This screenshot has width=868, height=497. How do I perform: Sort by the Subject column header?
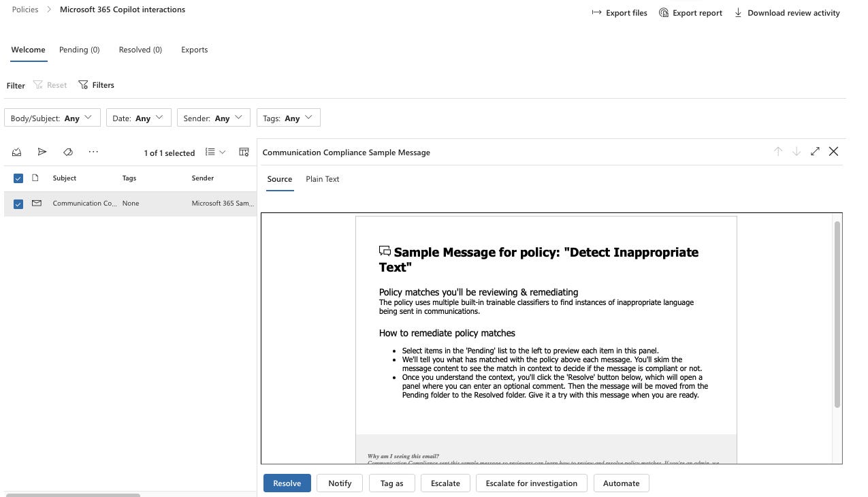(65, 178)
